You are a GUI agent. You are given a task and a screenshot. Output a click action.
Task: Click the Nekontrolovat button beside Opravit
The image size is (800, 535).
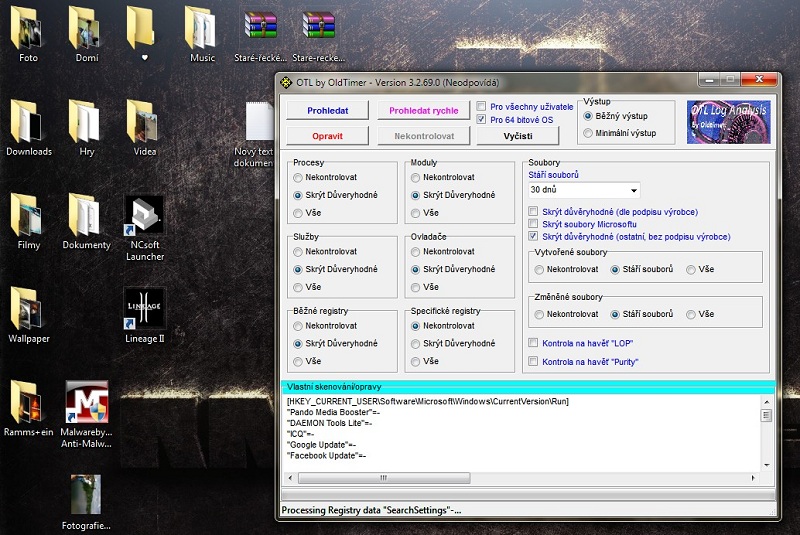point(423,136)
